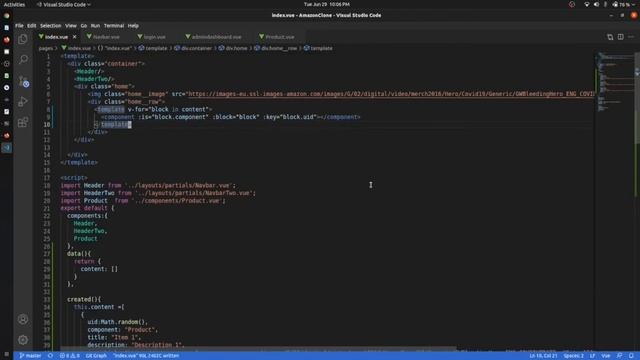Viewport: 640px width, 360px height.
Task: Open notifications bell in status bar
Action: click(x=631, y=356)
